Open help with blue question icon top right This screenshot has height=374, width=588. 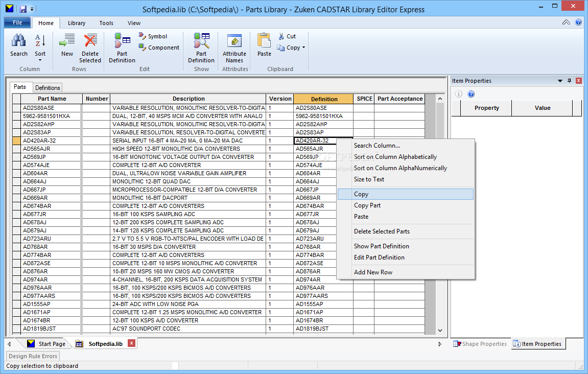coord(579,22)
